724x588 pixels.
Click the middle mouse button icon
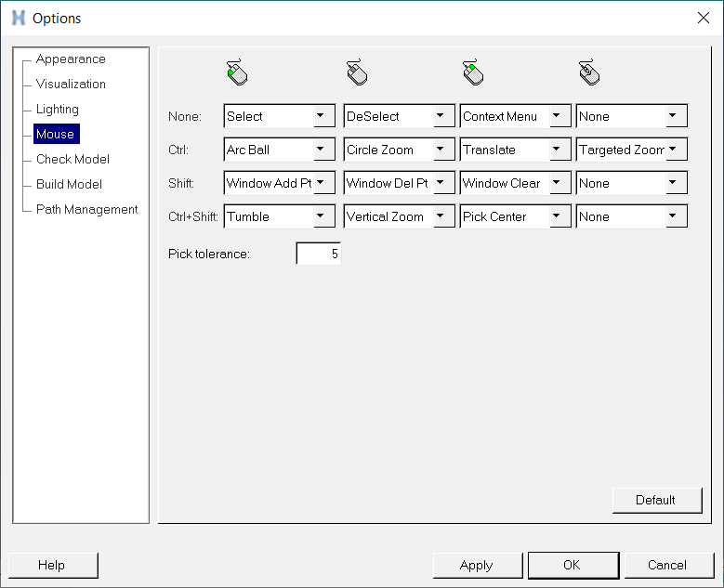tap(357, 72)
